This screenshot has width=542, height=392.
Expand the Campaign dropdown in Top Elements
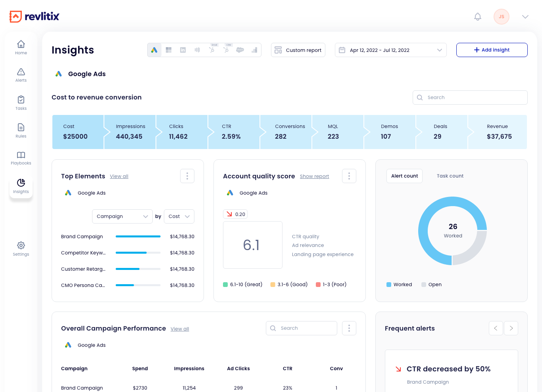click(122, 216)
